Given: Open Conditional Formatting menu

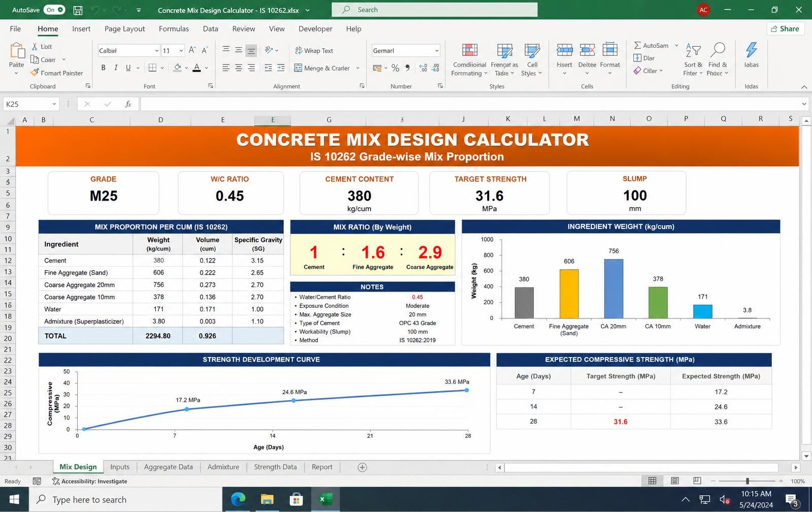Looking at the screenshot, I should tap(469, 60).
